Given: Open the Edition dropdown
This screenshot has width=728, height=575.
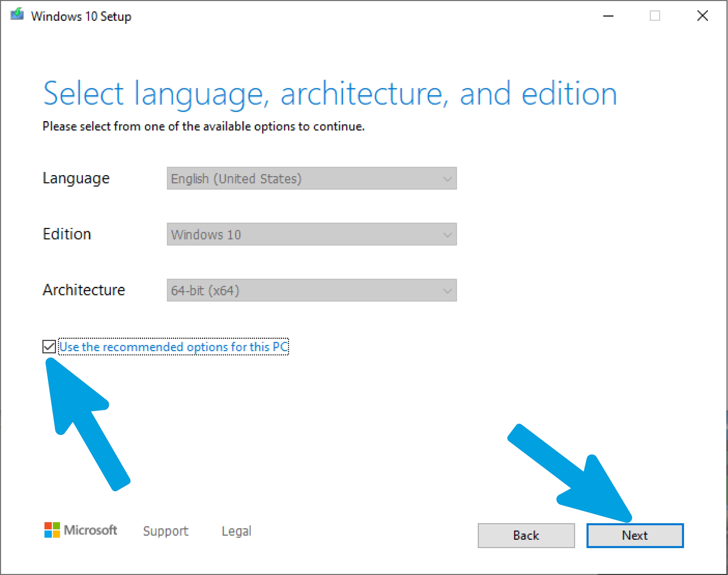Looking at the screenshot, I should (x=312, y=234).
